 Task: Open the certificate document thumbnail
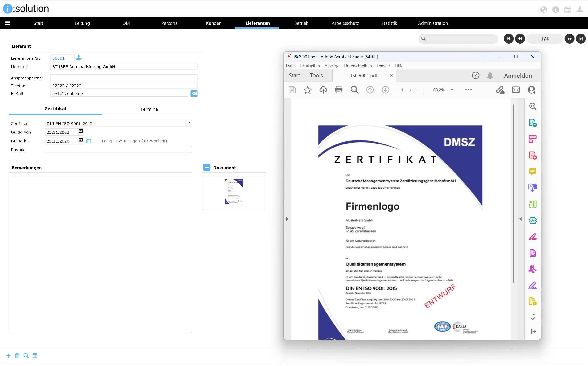click(x=234, y=192)
